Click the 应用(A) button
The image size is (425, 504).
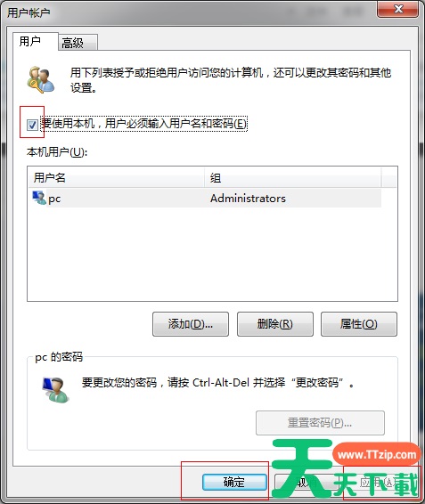pyautogui.click(x=380, y=482)
